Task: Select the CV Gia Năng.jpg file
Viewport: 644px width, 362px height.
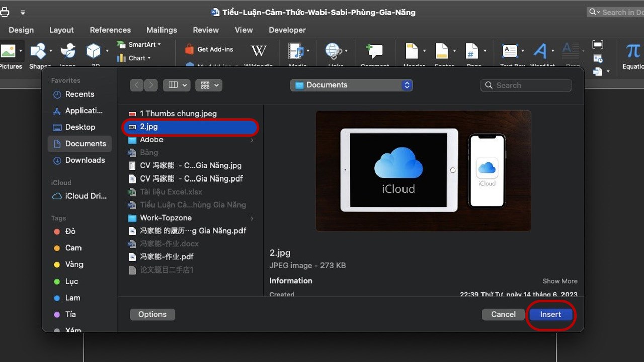Action: pos(190,165)
